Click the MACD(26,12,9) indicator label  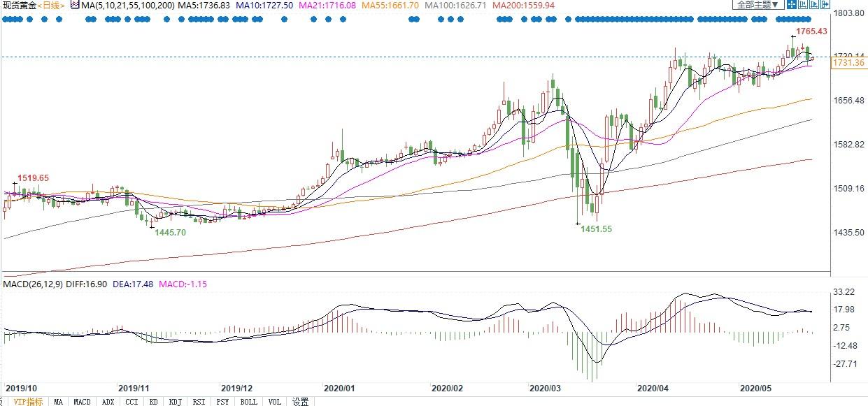point(31,284)
